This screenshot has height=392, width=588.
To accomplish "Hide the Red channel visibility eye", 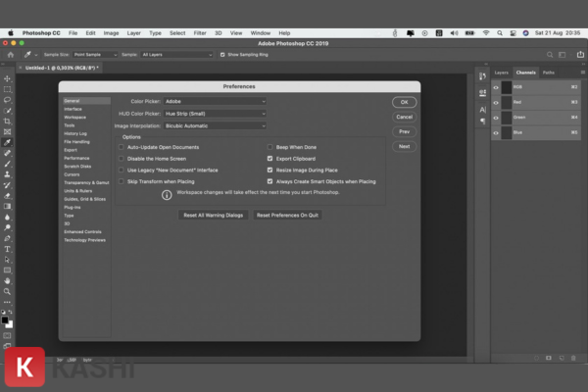I will [x=496, y=102].
